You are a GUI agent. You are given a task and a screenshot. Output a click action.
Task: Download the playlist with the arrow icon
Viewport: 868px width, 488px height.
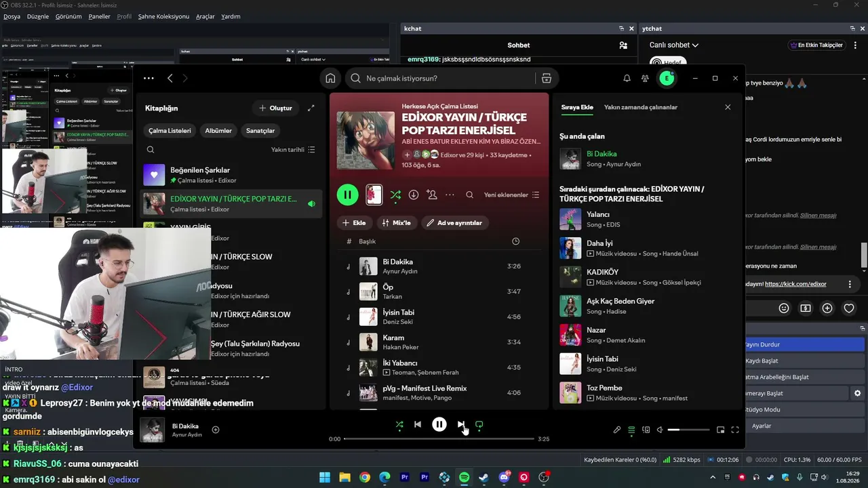pos(414,195)
